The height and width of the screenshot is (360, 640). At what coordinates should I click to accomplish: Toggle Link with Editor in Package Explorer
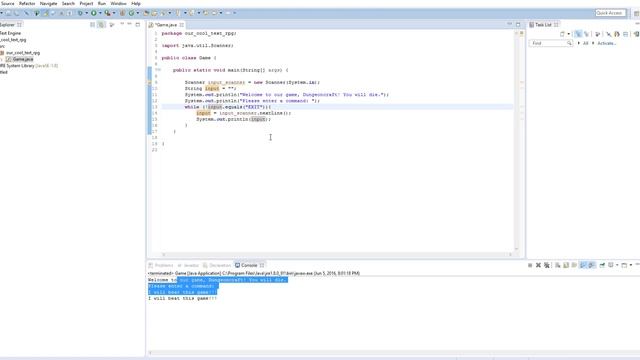point(101,24)
